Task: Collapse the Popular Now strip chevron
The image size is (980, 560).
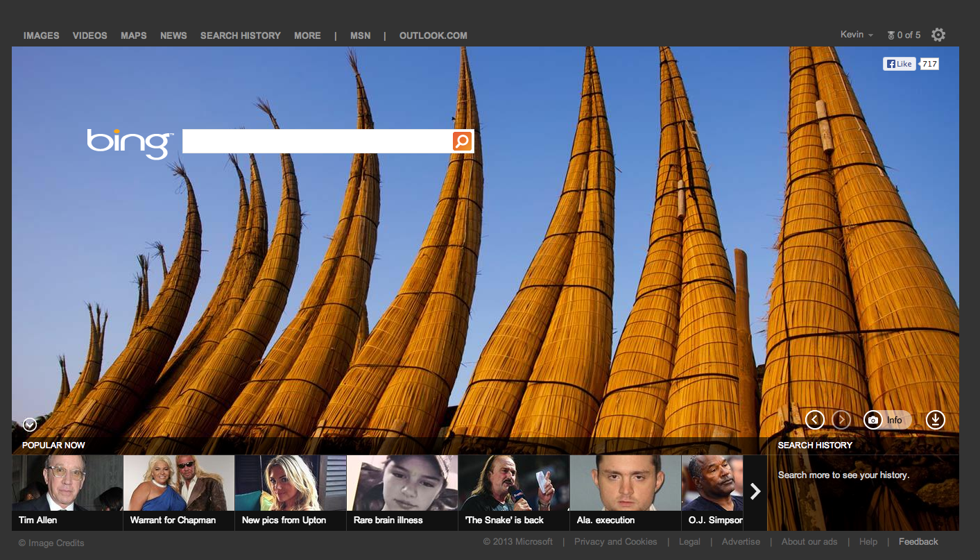Action: point(30,424)
